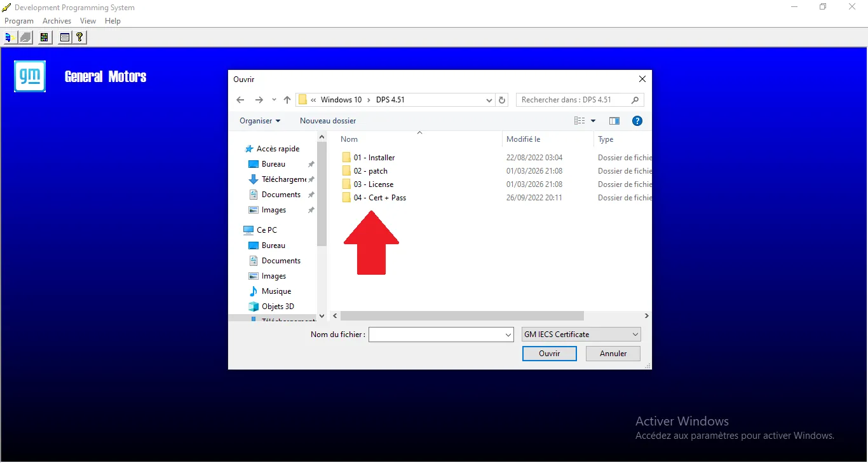Click the Annuler button

(613, 354)
